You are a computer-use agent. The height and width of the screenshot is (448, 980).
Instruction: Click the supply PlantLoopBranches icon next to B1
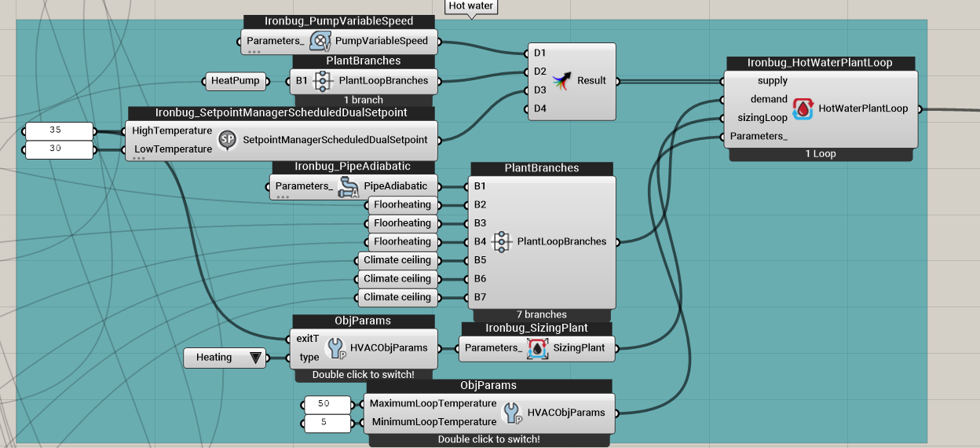tap(324, 80)
